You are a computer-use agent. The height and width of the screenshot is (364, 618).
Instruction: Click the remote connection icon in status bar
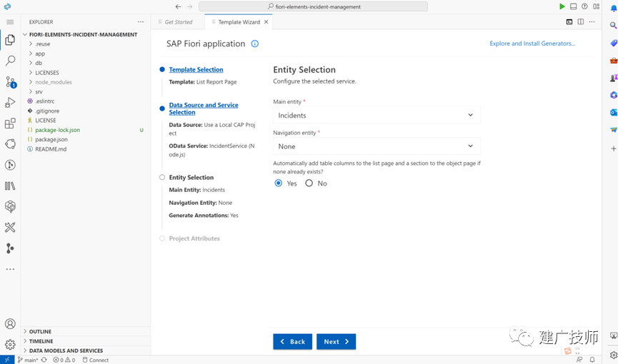click(x=7, y=360)
